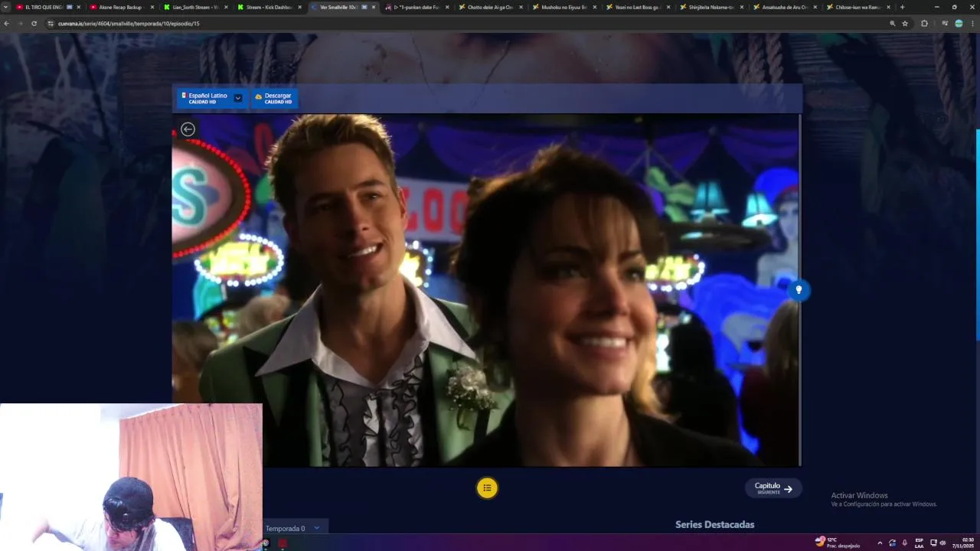This screenshot has height=551, width=980.
Task: Open the clock showing 02:30
Action: (x=963, y=543)
